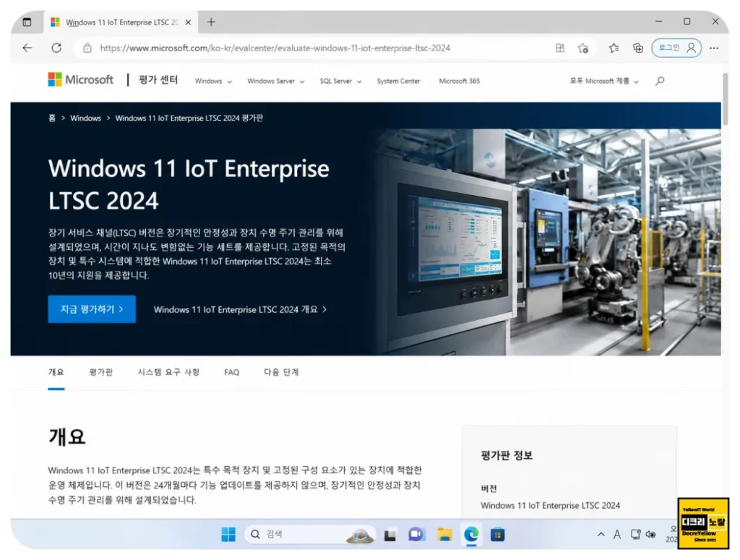Open Task View on taskbar
This screenshot has width=740, height=560.
pos(390,535)
